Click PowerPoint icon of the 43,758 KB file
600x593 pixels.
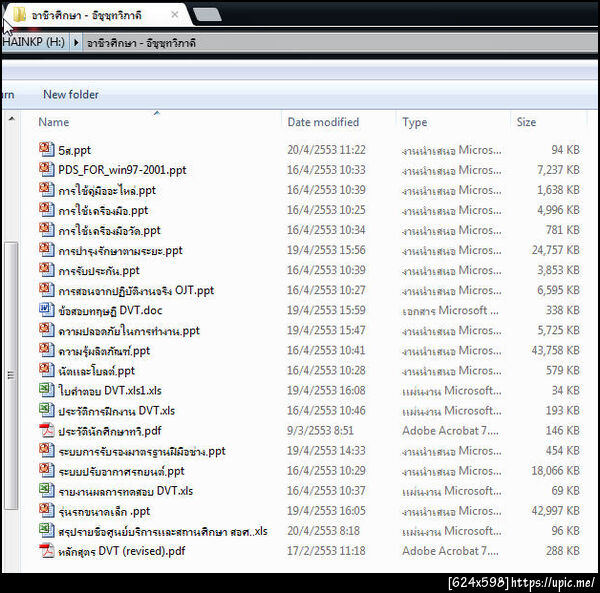(x=47, y=350)
